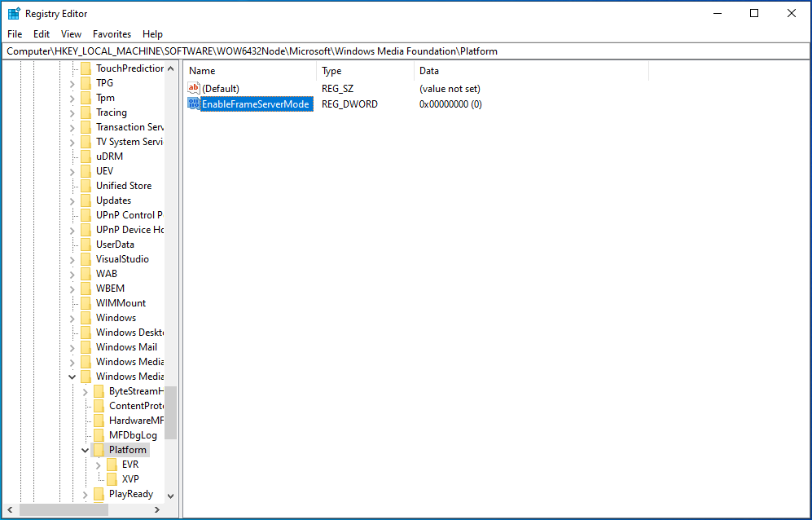Click the REG_DWORD icon beside EnableFrameServerMode
This screenshot has width=812, height=520.
[x=194, y=104]
